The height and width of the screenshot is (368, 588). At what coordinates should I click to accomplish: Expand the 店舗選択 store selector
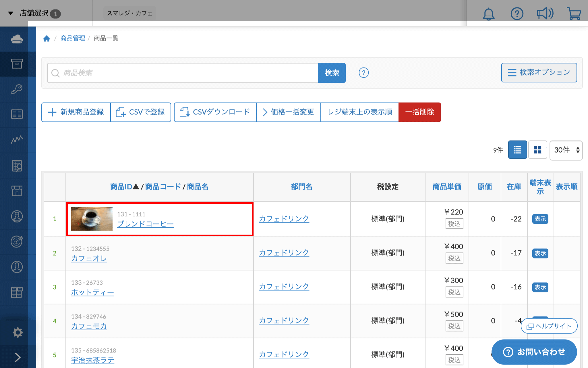coord(34,13)
